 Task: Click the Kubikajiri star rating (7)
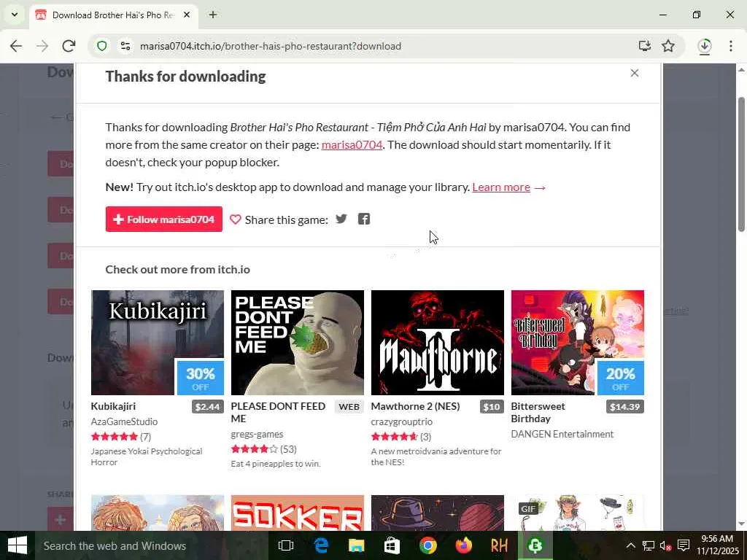[x=121, y=437]
